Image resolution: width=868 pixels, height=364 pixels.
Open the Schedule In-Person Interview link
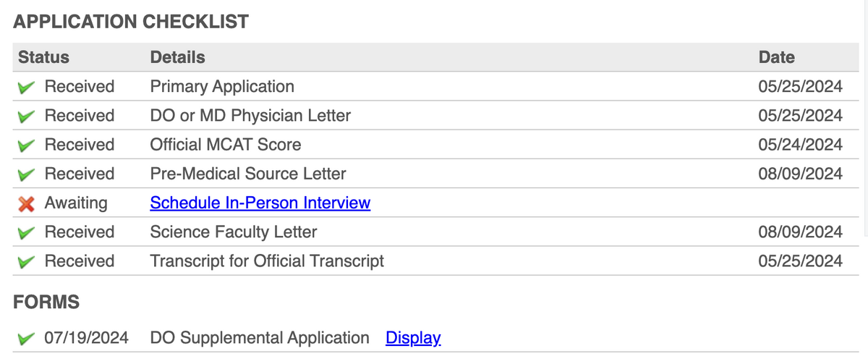[x=260, y=203]
